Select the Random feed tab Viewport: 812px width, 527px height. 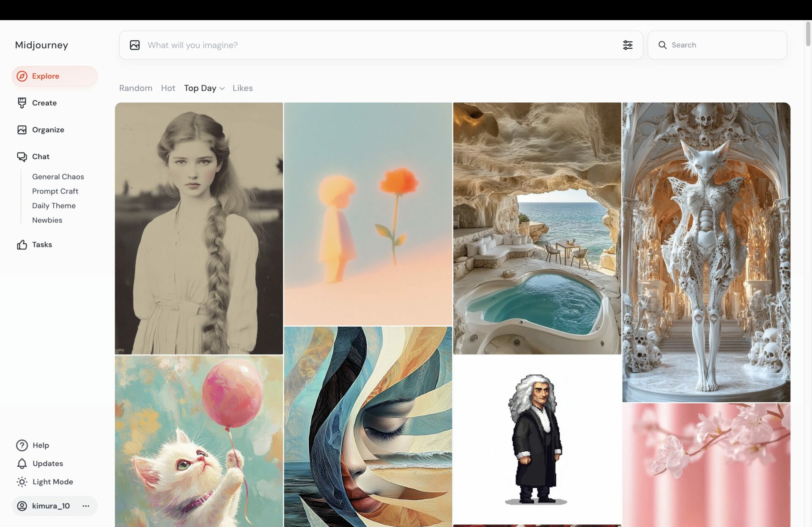point(135,88)
